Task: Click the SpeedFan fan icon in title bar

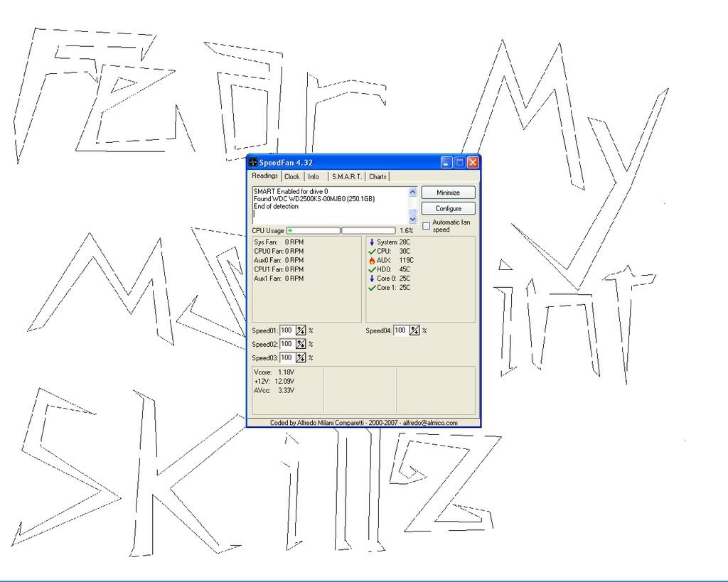Action: [253, 163]
